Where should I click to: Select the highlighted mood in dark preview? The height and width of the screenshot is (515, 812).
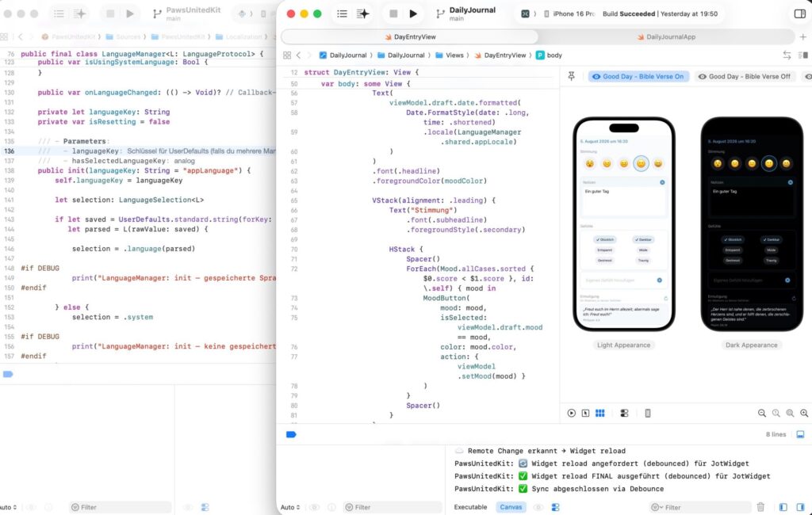[x=769, y=163]
